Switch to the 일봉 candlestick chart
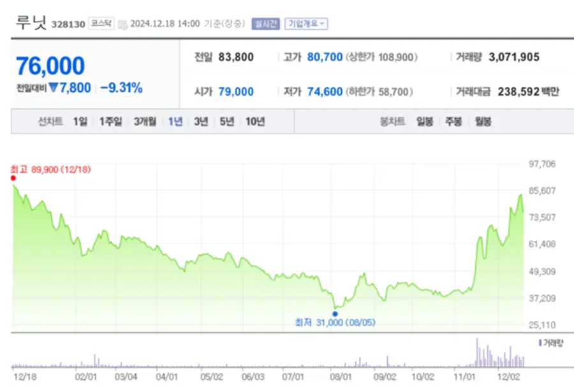The height and width of the screenshot is (392, 574). coord(425,121)
